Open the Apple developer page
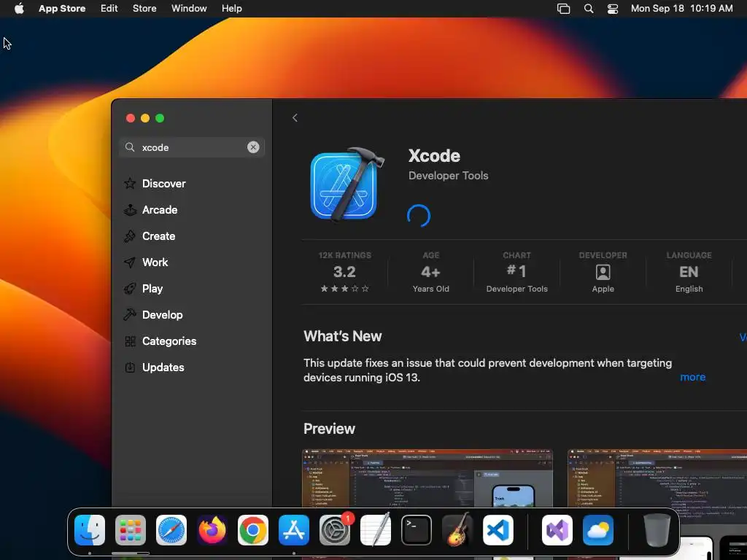Image resolution: width=747 pixels, height=560 pixels. 603,272
